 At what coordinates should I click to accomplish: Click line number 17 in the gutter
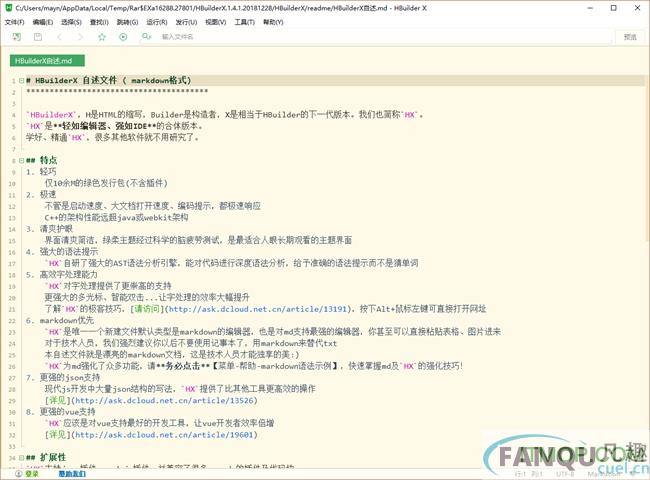pos(12,264)
